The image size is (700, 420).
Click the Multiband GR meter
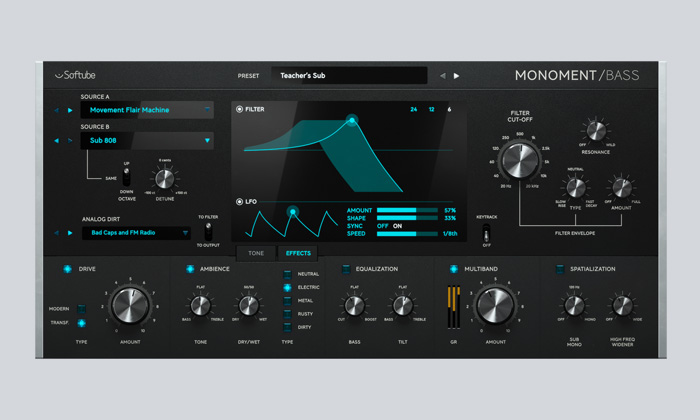tap(454, 308)
